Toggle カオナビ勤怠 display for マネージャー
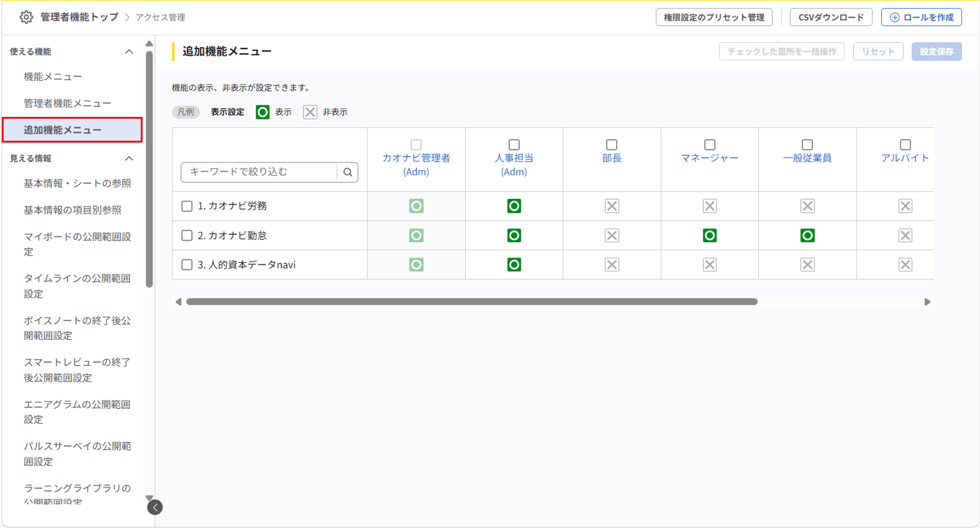 (x=710, y=235)
